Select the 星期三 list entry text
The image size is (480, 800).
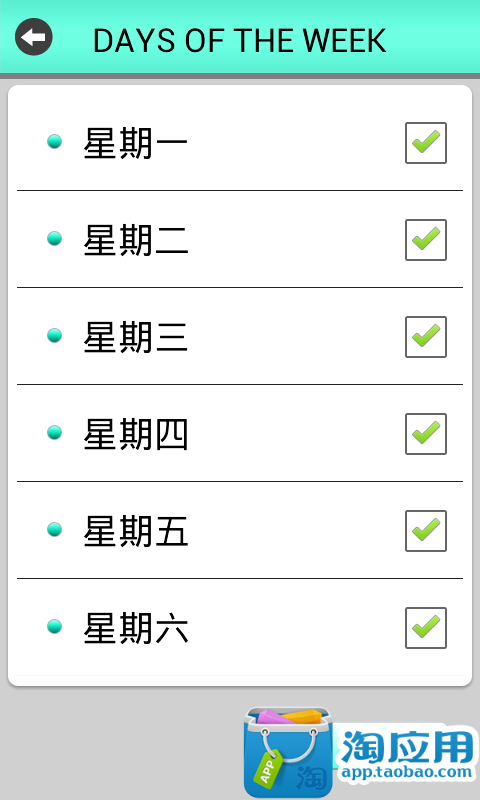tap(136, 337)
